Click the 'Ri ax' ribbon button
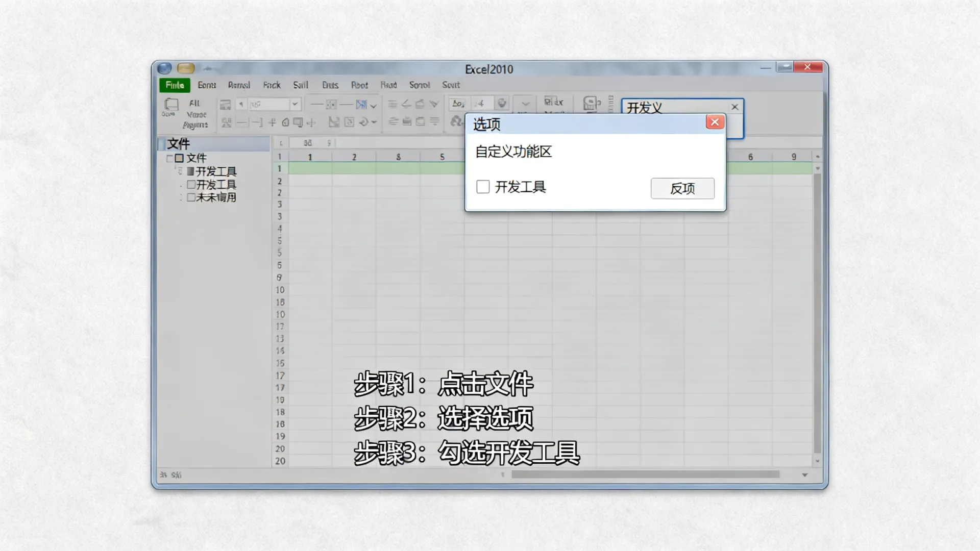 (554, 102)
